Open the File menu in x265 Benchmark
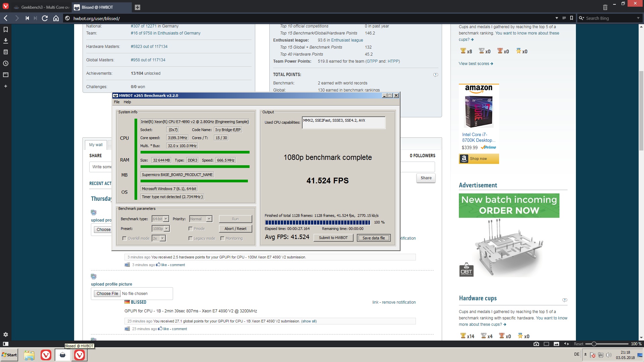The width and height of the screenshot is (644, 362). point(117,102)
